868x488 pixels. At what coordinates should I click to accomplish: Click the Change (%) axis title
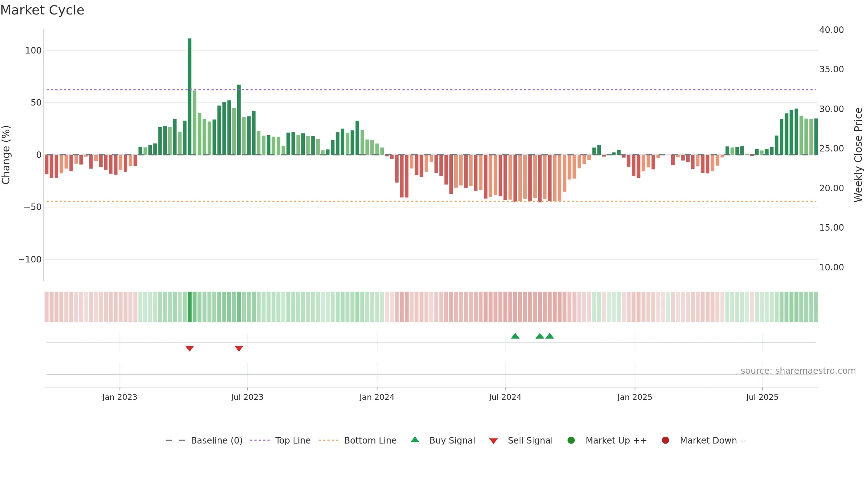[x=6, y=155]
